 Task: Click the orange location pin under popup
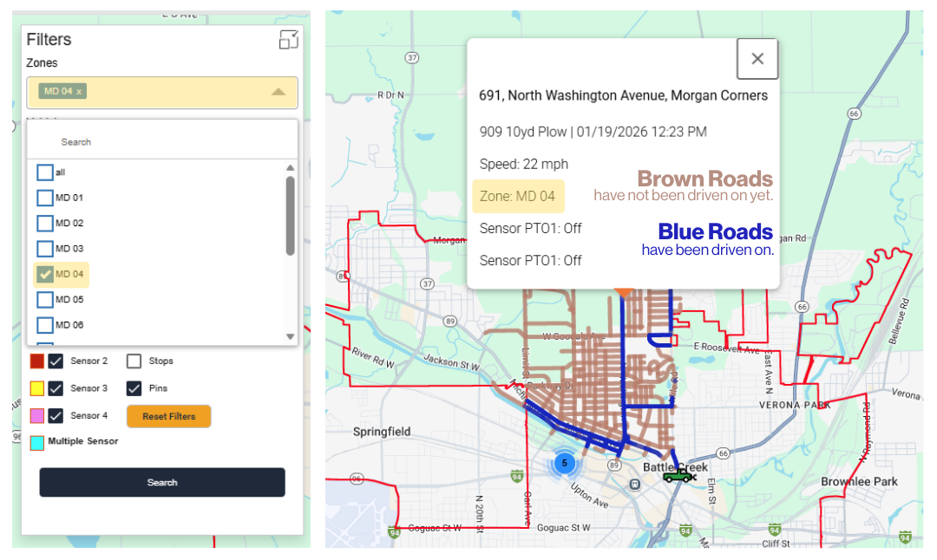coord(622,292)
